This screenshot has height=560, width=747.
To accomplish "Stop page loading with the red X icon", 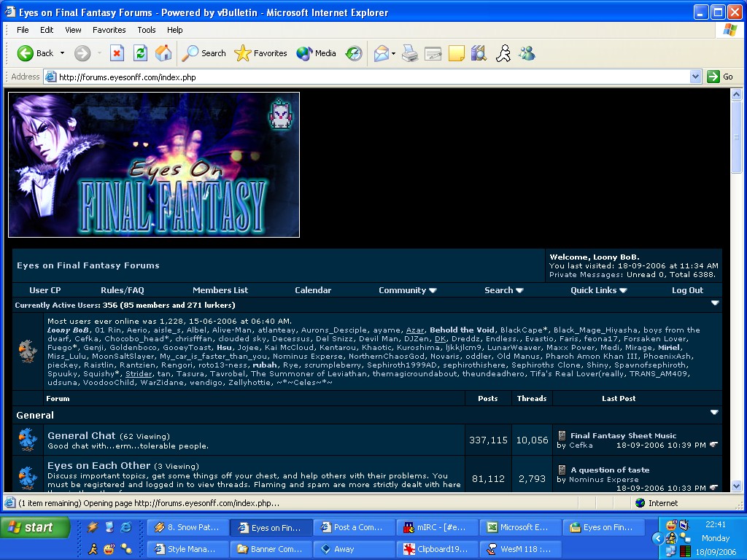I will pyautogui.click(x=117, y=53).
